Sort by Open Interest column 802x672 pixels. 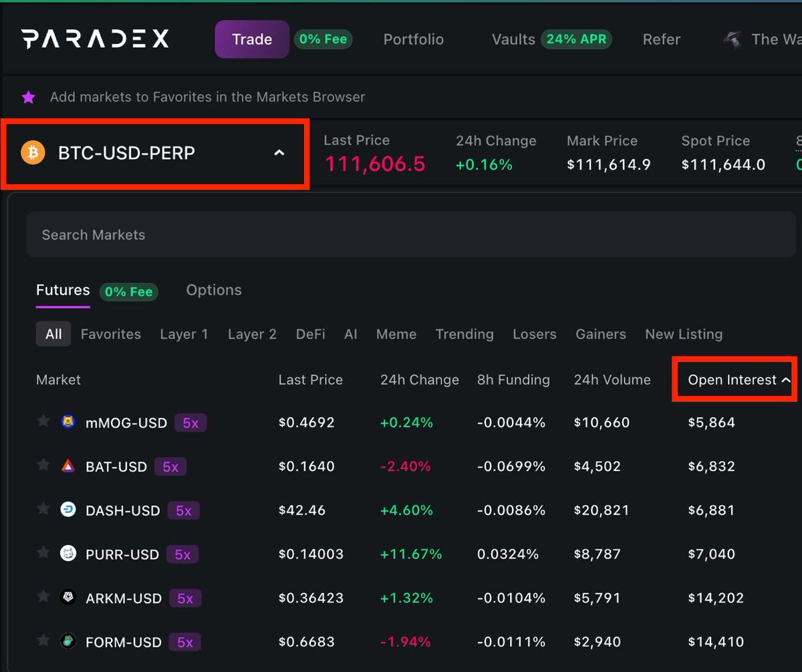(739, 380)
